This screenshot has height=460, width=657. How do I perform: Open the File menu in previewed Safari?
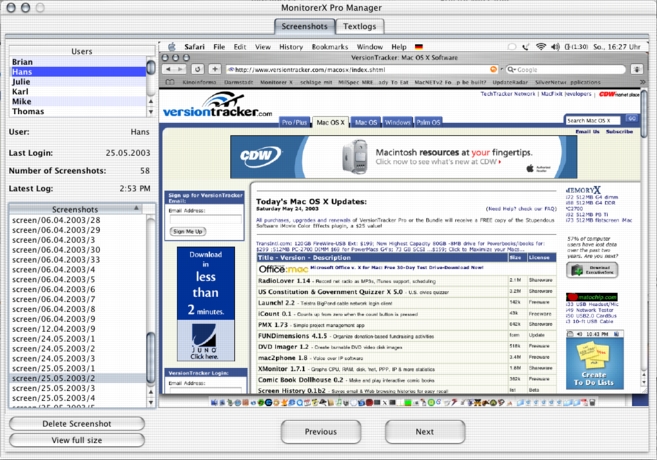pyautogui.click(x=219, y=47)
